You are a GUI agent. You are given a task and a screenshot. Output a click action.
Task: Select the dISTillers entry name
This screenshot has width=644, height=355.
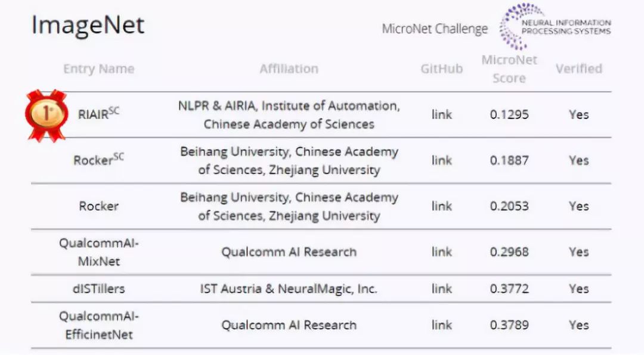click(99, 289)
